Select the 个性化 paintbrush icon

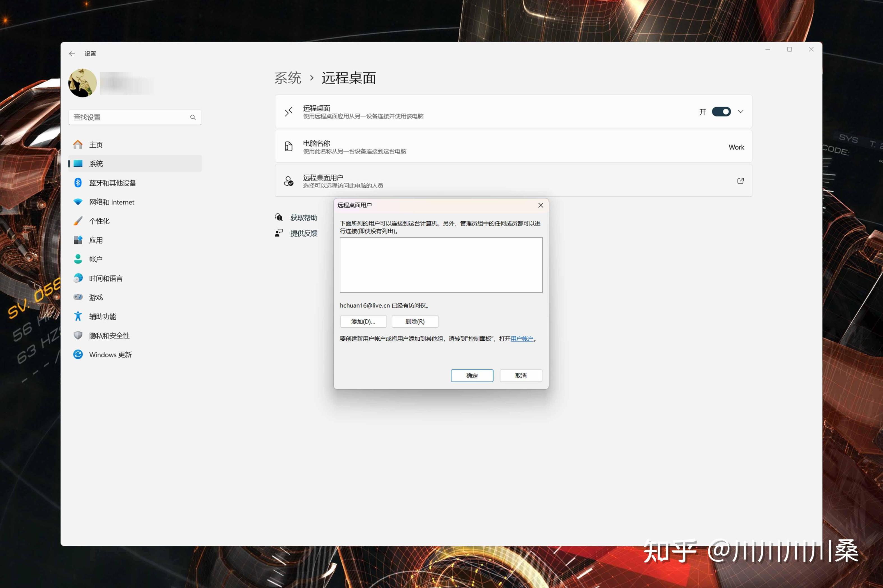click(78, 221)
